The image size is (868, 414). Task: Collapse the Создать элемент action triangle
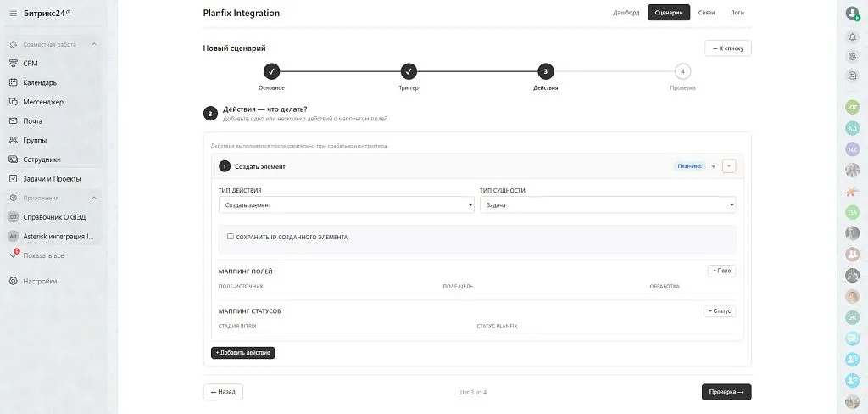714,166
